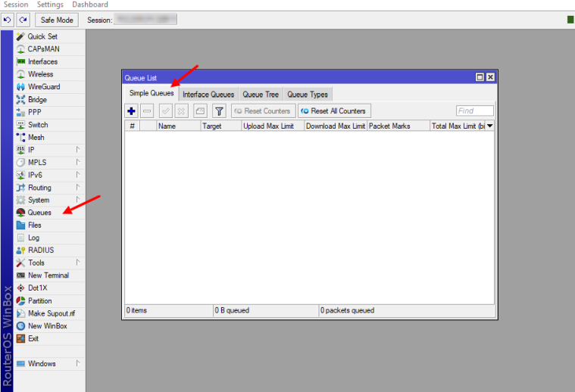Click the Find search field
Image resolution: width=575 pixels, height=392 pixels.
coord(475,110)
